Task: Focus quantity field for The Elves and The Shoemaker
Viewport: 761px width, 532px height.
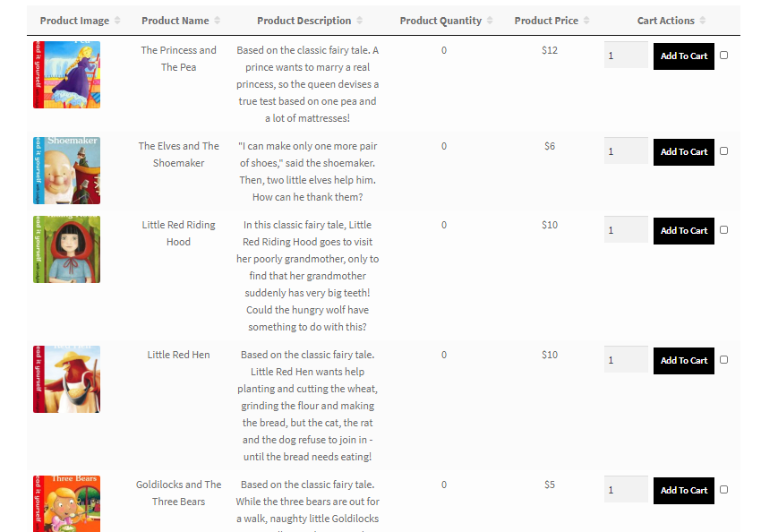Action: [x=626, y=151]
